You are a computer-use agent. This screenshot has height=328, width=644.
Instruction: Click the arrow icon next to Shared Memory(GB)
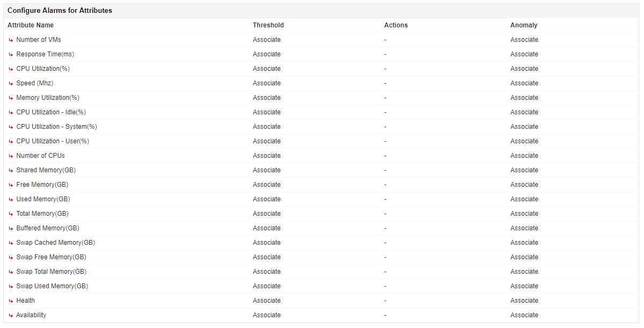[x=11, y=171]
